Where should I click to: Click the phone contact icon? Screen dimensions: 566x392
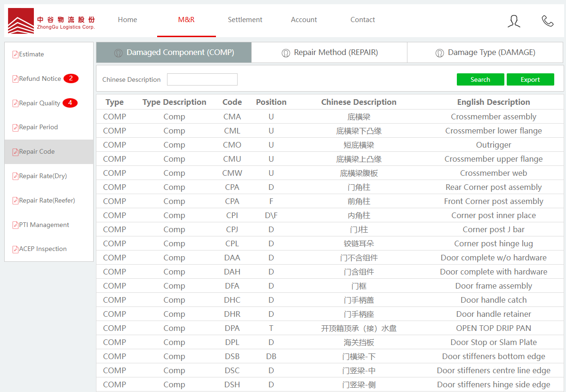tap(547, 21)
